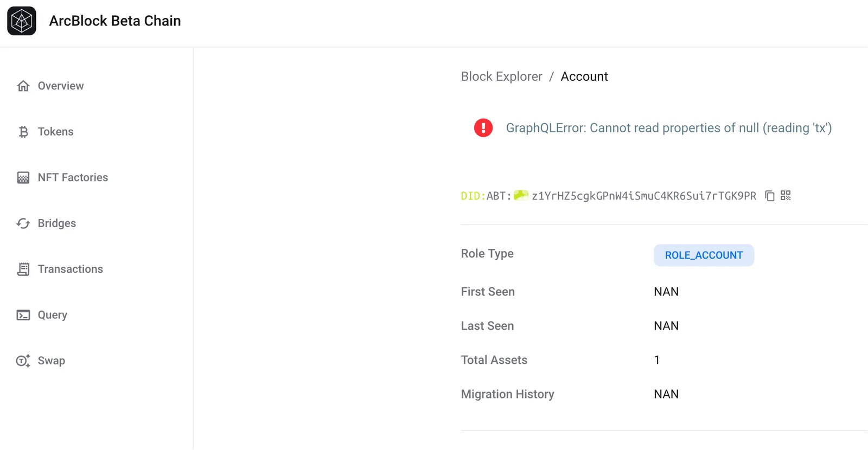Click the Account breadcrumb
Viewport: 868px width, 450px height.
(x=584, y=76)
